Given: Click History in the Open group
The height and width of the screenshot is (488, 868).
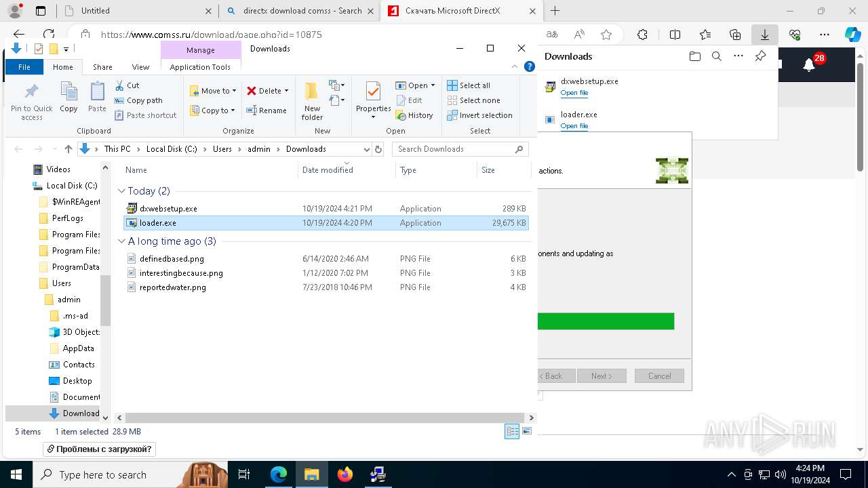Looking at the screenshot, I should coord(414,115).
